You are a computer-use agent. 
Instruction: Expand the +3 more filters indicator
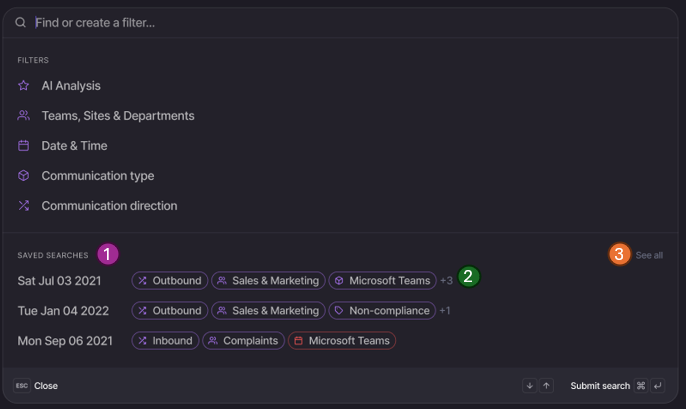[x=446, y=281]
